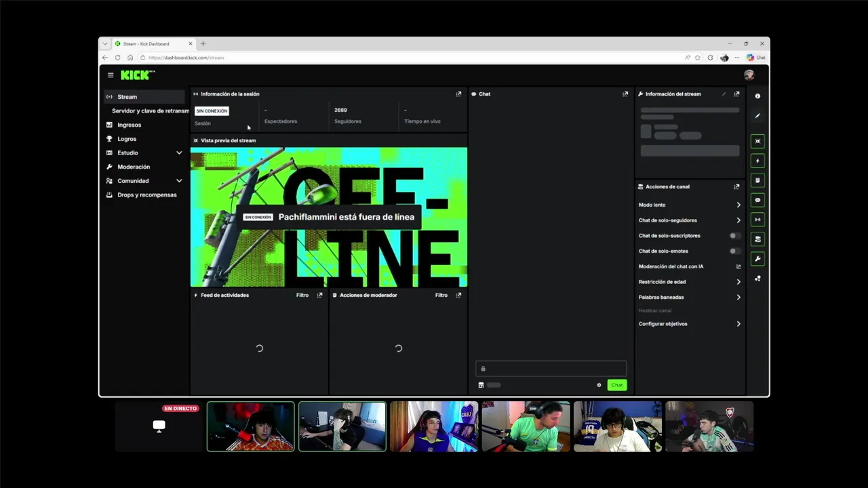Click the locked chat message input
Image resolution: width=868 pixels, height=488 pixels.
(x=551, y=369)
